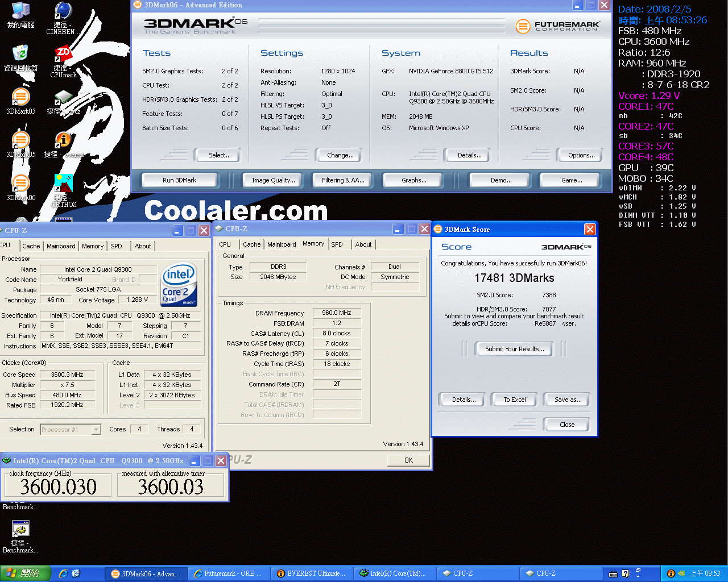Click Change under the Settings section
This screenshot has height=582, width=728.
pyautogui.click(x=340, y=155)
